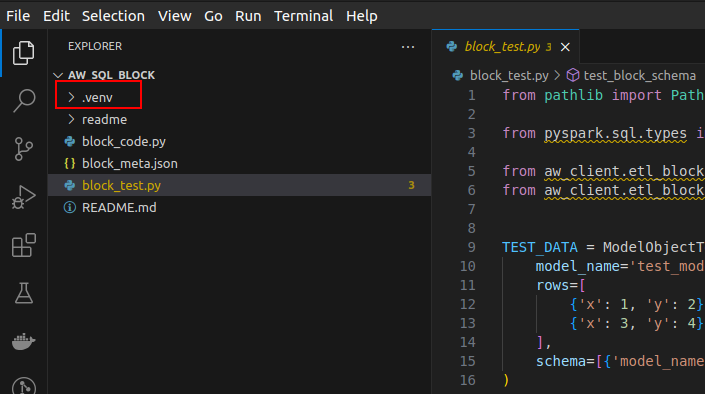Open the Edit menu
705x394 pixels.
coord(56,16)
